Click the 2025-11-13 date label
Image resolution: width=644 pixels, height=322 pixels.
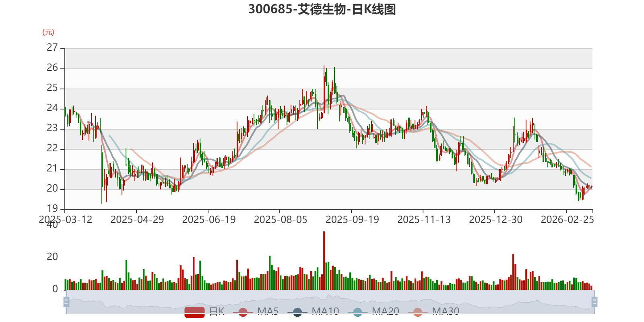click(424, 220)
